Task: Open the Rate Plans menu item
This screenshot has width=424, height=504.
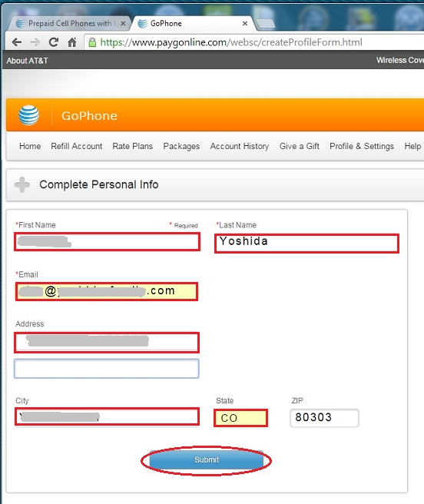Action: pyautogui.click(x=132, y=146)
